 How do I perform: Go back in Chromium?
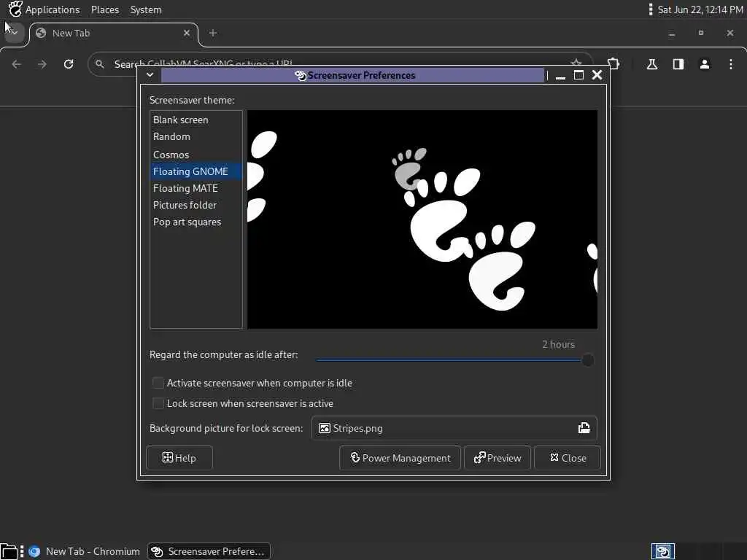(x=17, y=64)
